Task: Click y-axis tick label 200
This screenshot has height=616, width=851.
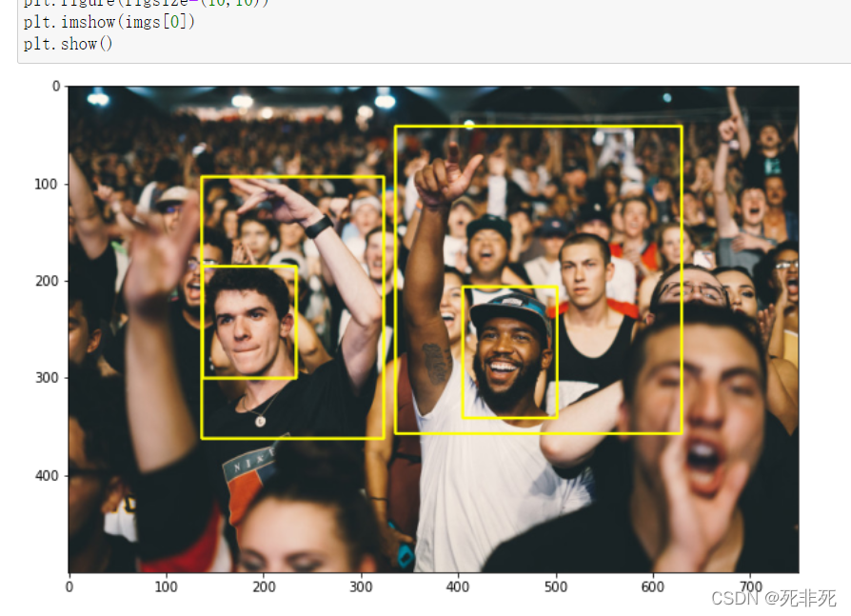Action: [x=46, y=281]
